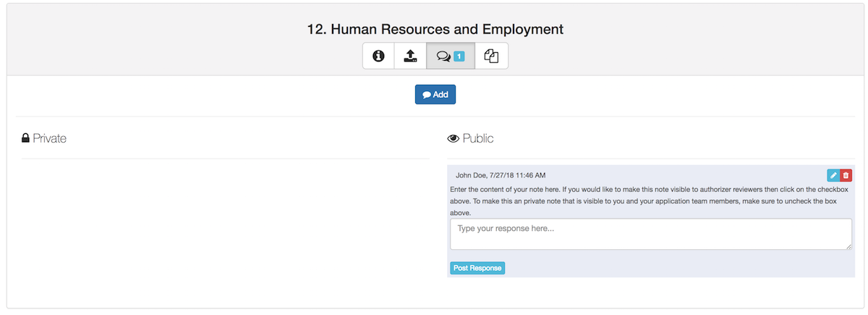Delete the note using the red trash icon
Screen dimensions: 868x315
pyautogui.click(x=846, y=175)
